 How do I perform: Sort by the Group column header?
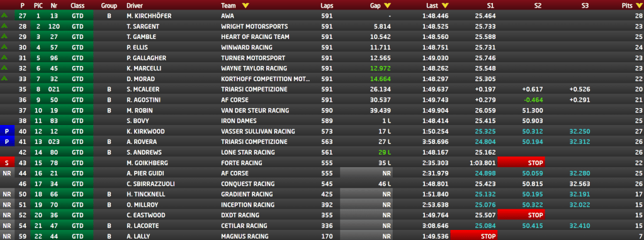coord(109,6)
